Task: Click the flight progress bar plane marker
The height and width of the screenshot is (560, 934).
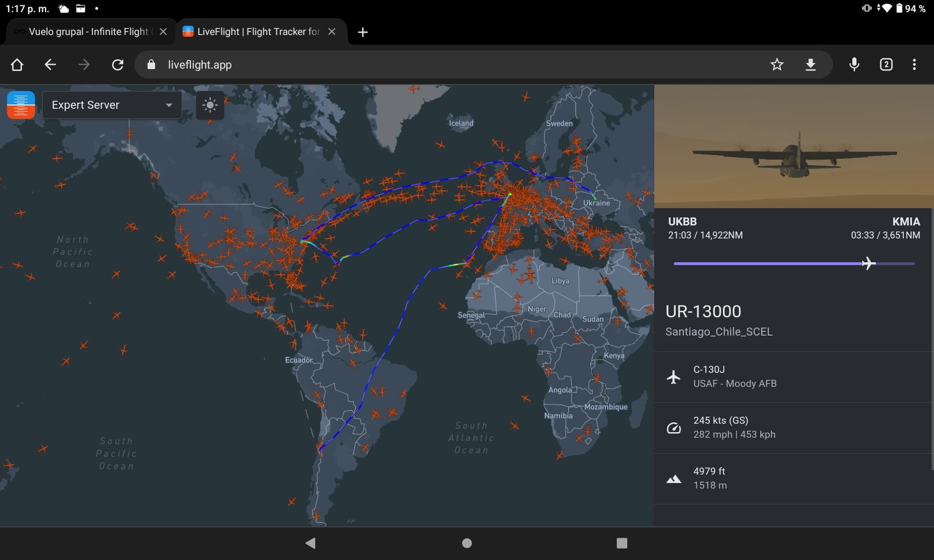Action: 868,263
